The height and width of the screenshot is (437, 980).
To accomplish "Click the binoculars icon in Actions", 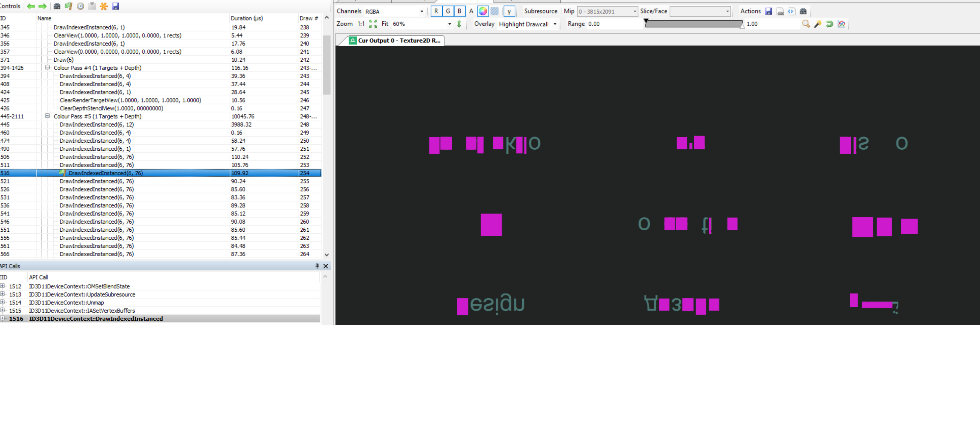I will pos(803,11).
